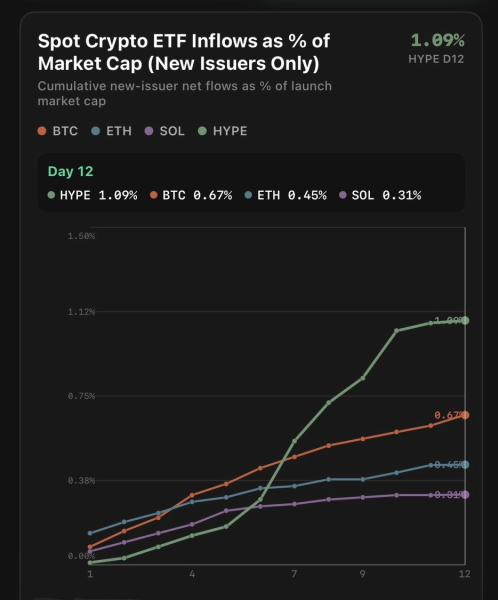Toggle the HYPE series in the legend
498x600 pixels.
click(223, 131)
